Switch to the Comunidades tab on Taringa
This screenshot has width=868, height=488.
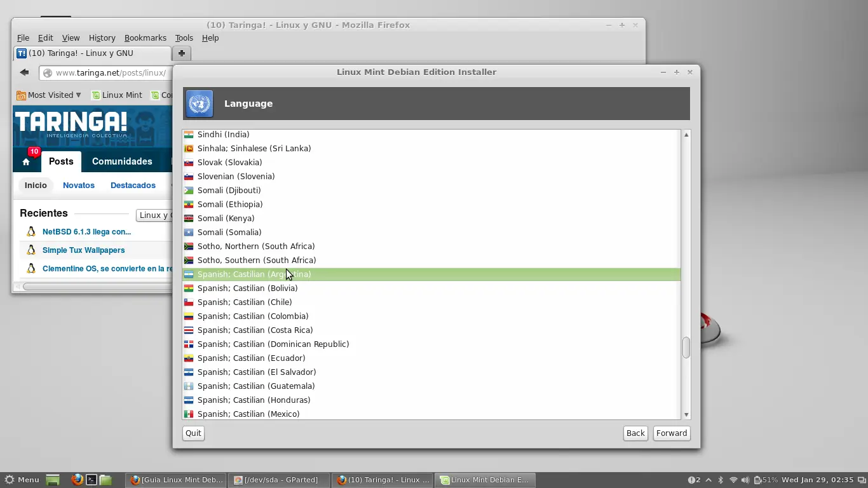pyautogui.click(x=122, y=161)
